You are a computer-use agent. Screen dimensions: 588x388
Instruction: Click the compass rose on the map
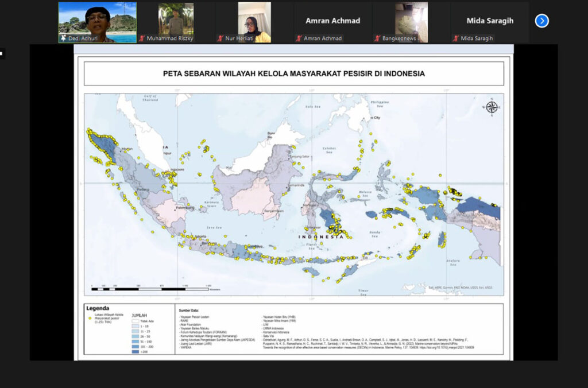coord(492,107)
